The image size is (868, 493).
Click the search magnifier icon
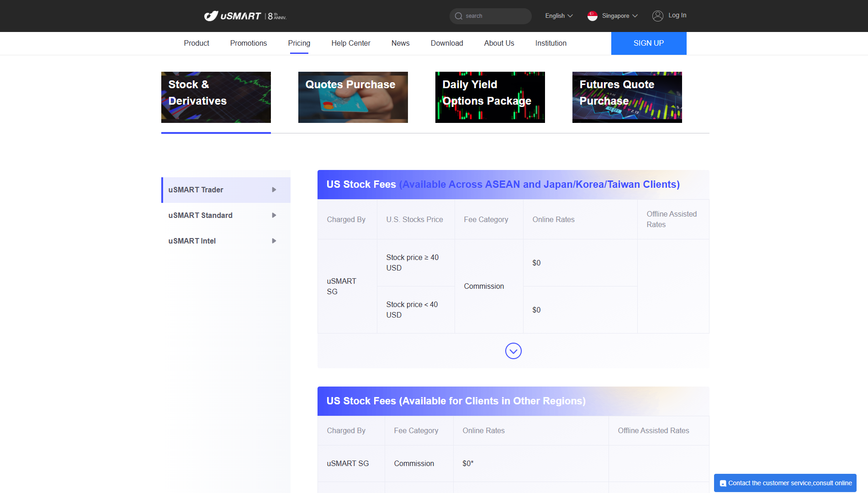click(x=459, y=16)
